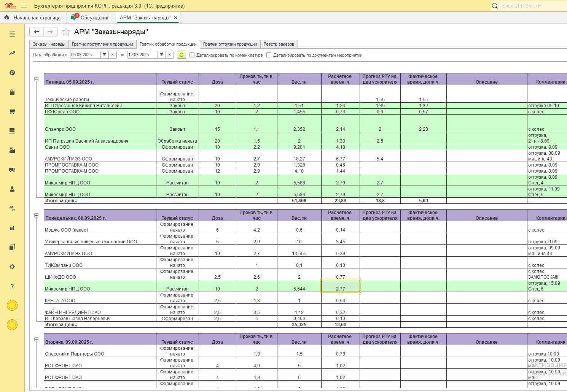Clear the end date with X button
The image size is (567, 392).
click(170, 55)
